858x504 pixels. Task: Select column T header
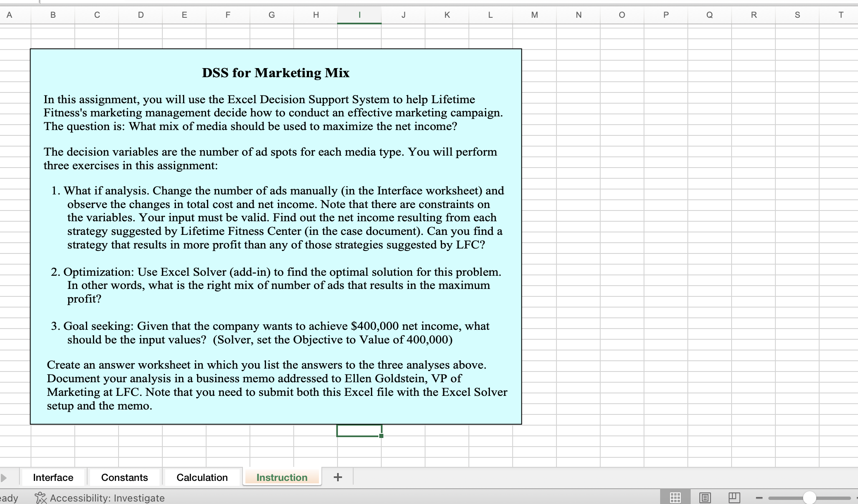click(840, 15)
